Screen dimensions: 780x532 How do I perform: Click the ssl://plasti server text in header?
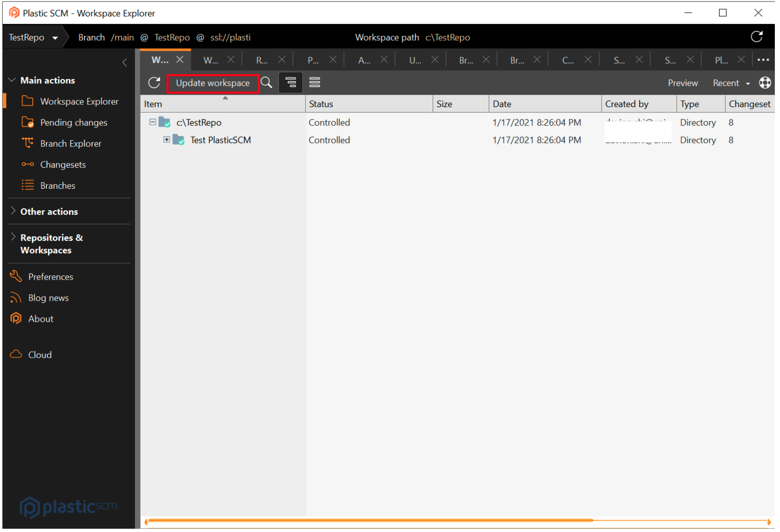(x=231, y=37)
